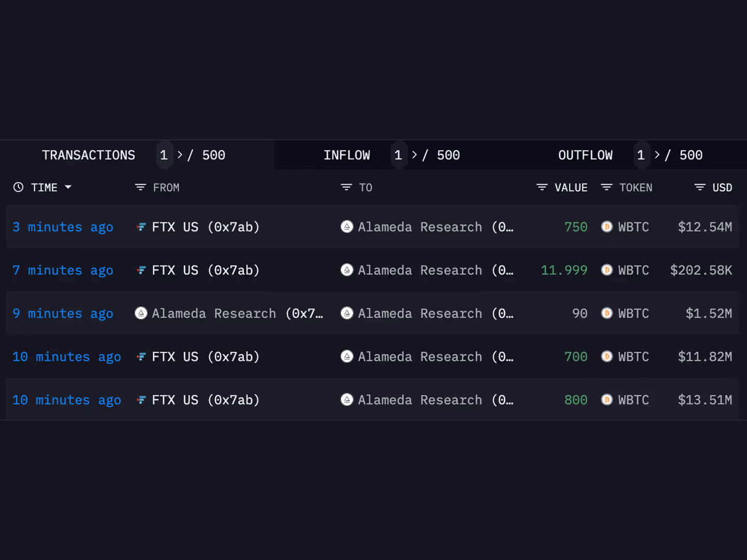Go to next page of TRANSACTIONS
747x560 pixels.
coord(180,155)
